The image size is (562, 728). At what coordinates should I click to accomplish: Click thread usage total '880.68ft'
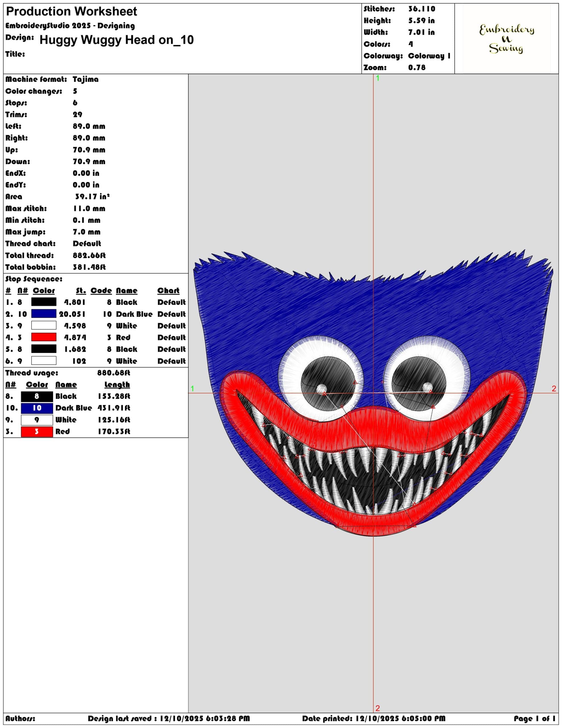tap(114, 373)
